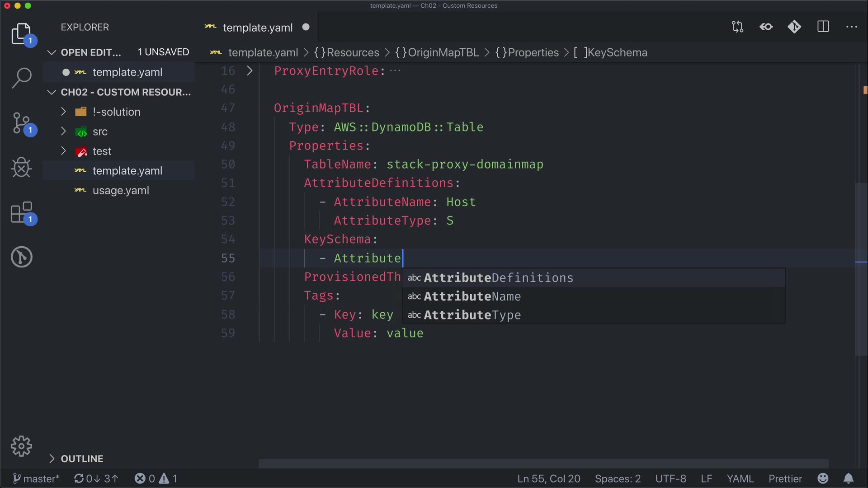The height and width of the screenshot is (488, 868).
Task: Change language mode via YAML label
Action: point(740,479)
